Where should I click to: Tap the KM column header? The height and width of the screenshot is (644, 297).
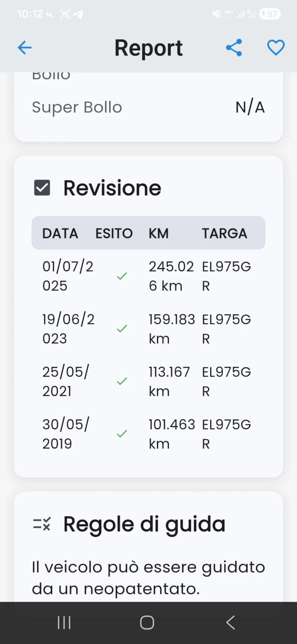tap(159, 234)
